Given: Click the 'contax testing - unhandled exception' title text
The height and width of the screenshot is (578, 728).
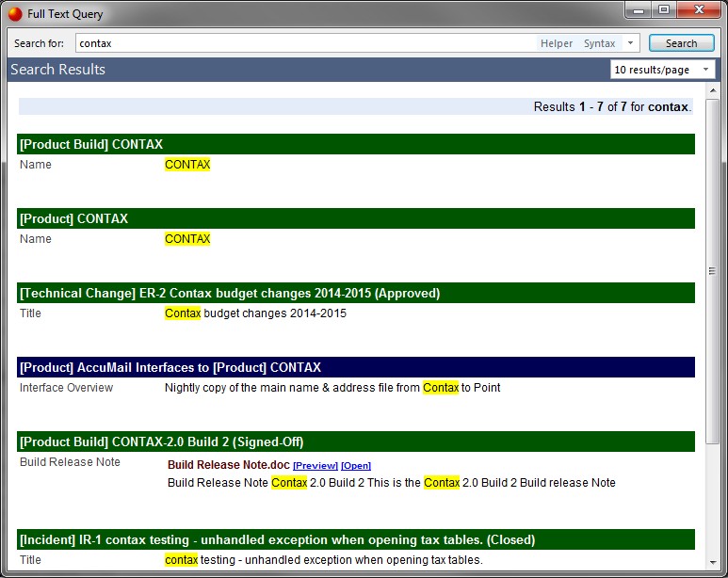Looking at the screenshot, I should click(324, 560).
